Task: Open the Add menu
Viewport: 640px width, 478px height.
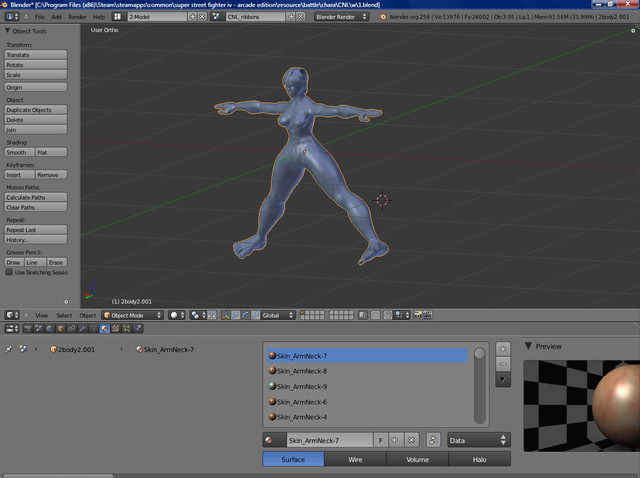Action: [56, 17]
